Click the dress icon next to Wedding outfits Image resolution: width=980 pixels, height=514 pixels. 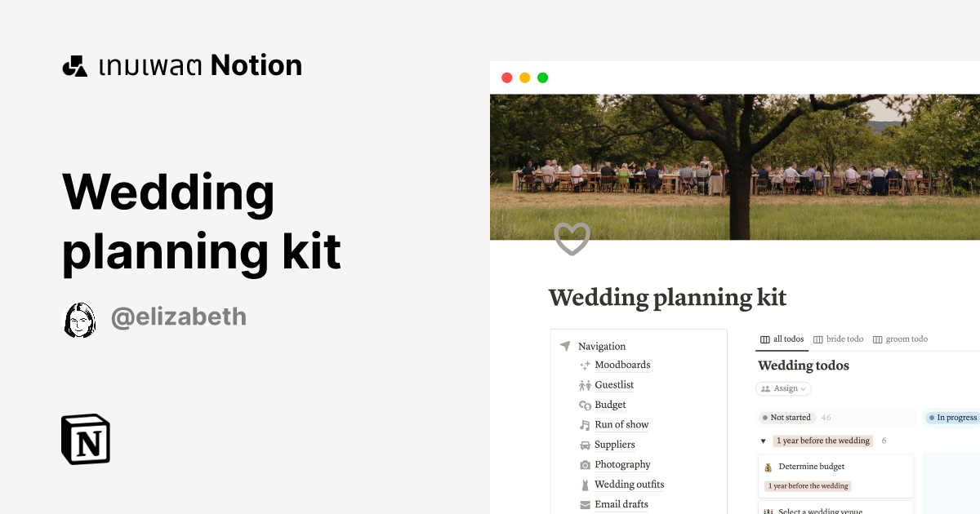585,484
